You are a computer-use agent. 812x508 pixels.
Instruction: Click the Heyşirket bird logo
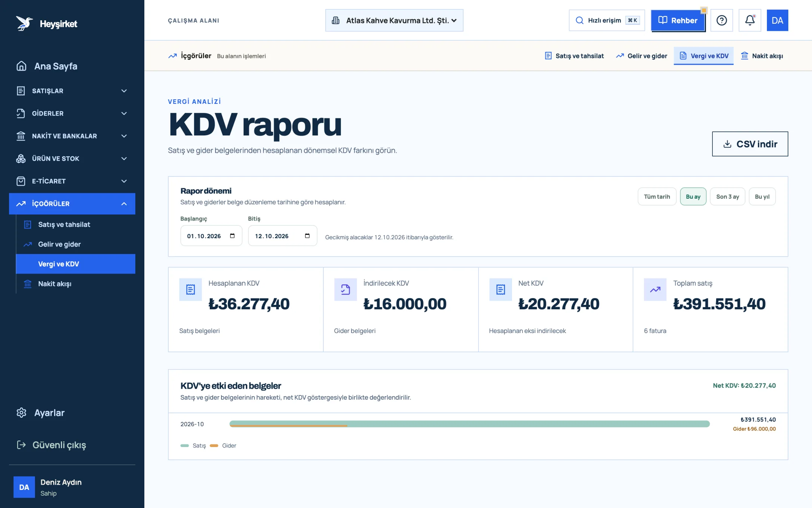click(24, 23)
